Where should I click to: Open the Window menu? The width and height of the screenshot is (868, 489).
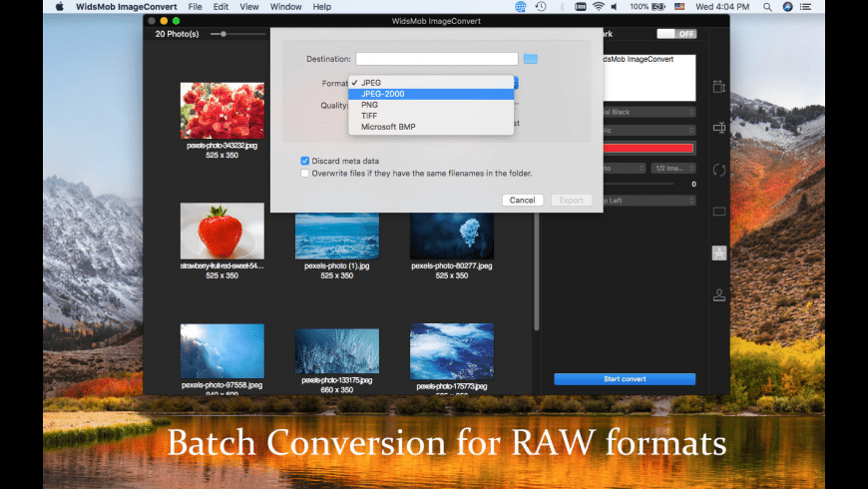point(285,7)
